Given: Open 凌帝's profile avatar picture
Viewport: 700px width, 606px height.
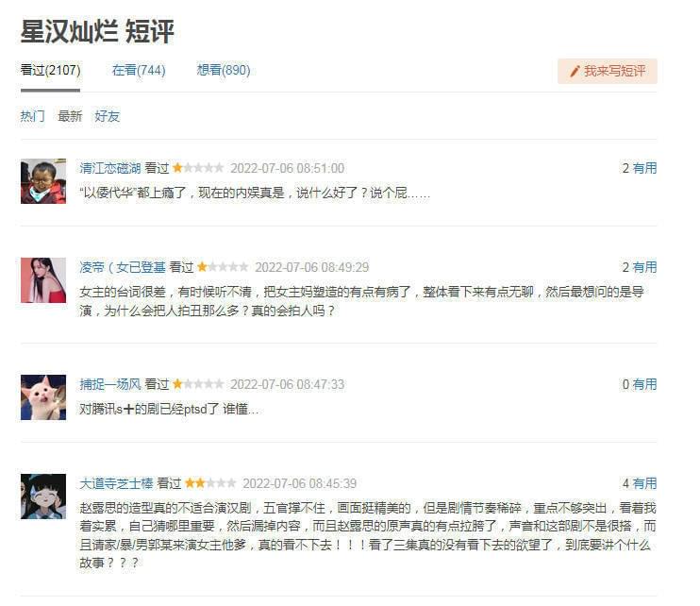Looking at the screenshot, I should pyautogui.click(x=43, y=280).
